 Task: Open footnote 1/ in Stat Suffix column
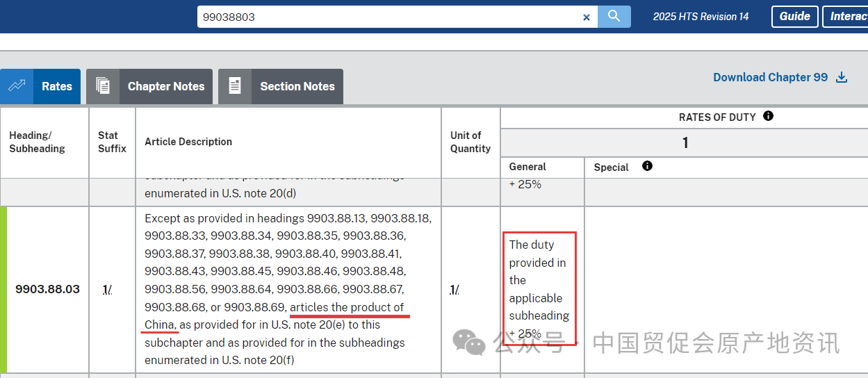[107, 290]
